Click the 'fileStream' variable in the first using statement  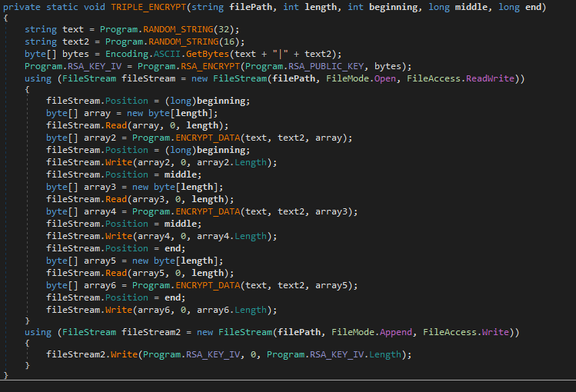coord(148,78)
